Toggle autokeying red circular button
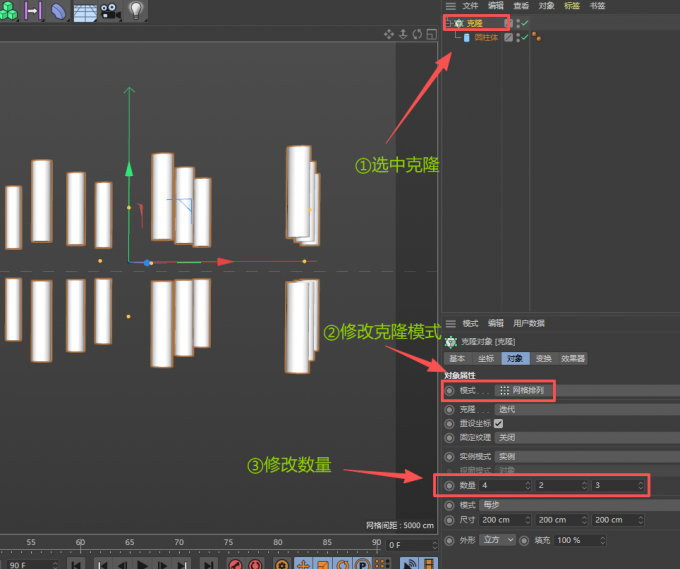 [x=255, y=564]
